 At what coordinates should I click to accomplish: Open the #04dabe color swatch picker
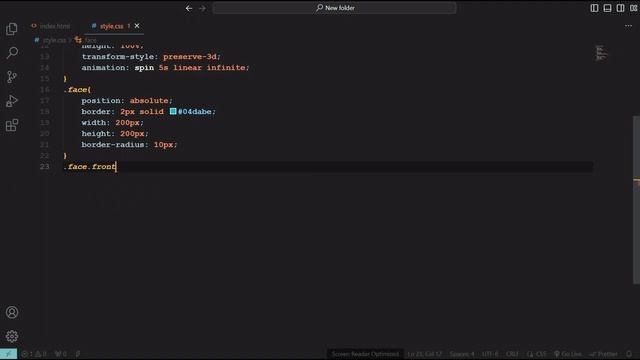click(173, 111)
